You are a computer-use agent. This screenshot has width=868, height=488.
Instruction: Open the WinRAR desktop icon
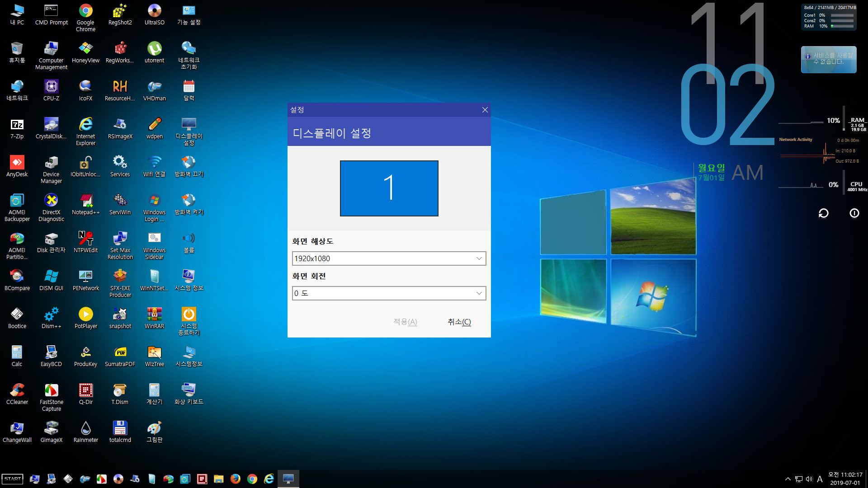click(155, 319)
